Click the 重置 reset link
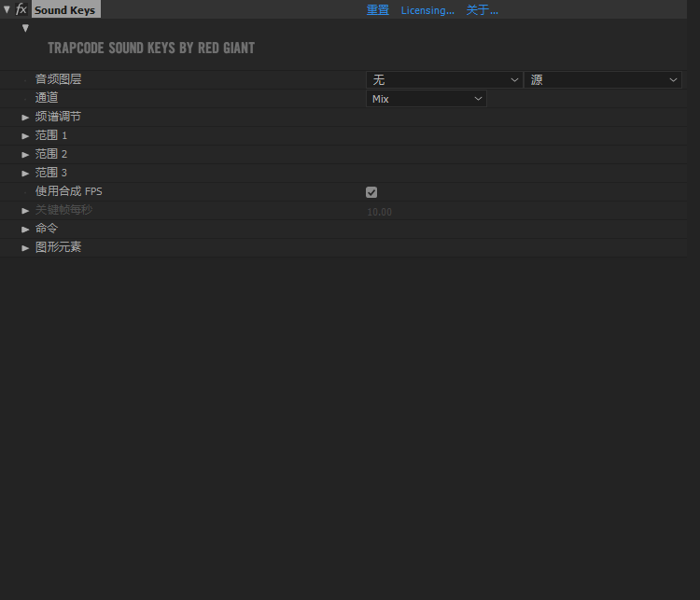700x600 pixels. pyautogui.click(x=378, y=10)
